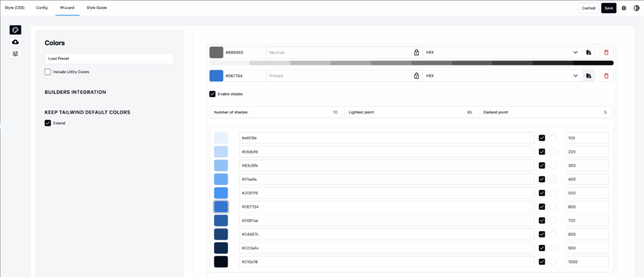Click the #83c5fb shade swatch
This screenshot has width=644, height=277.
221,166
